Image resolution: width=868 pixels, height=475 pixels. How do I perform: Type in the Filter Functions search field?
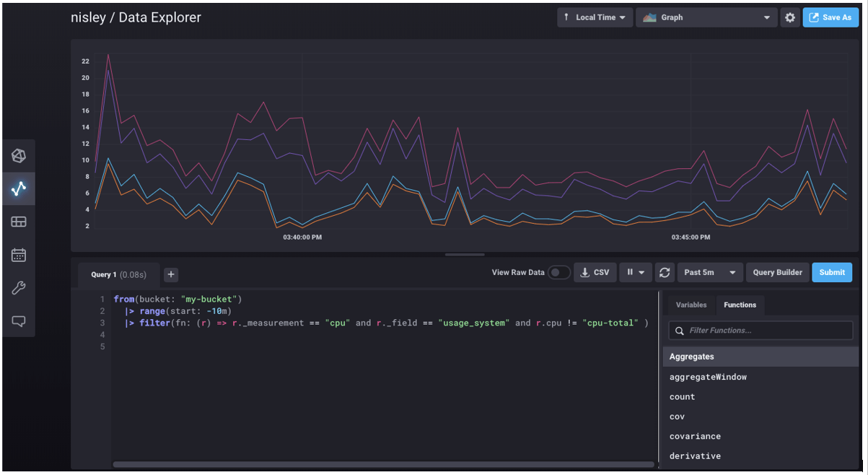761,330
